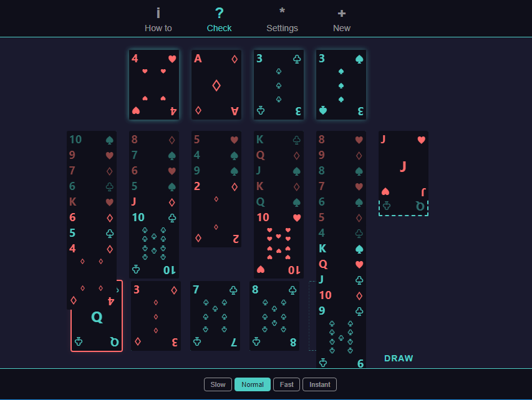532x400 pixels.
Task: Click the Queen of spades in fourth column
Action: [279, 202]
